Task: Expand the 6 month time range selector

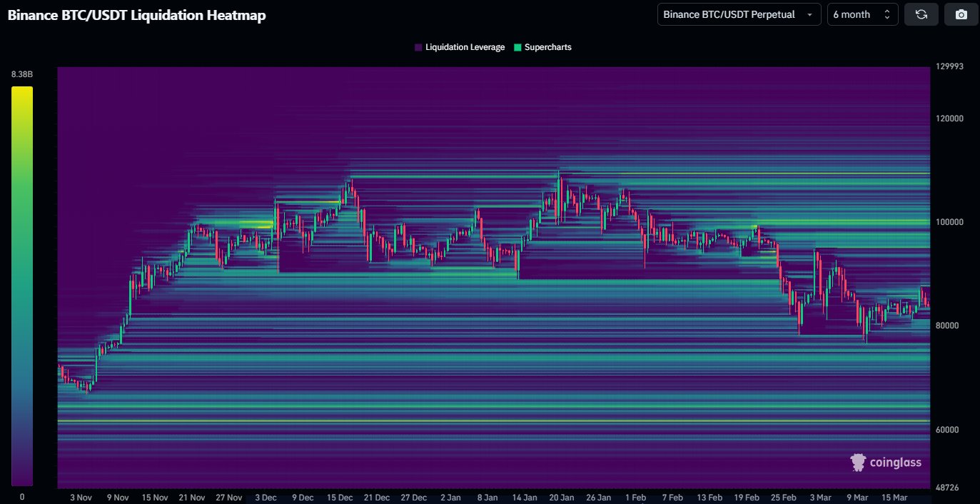Action: (862, 14)
